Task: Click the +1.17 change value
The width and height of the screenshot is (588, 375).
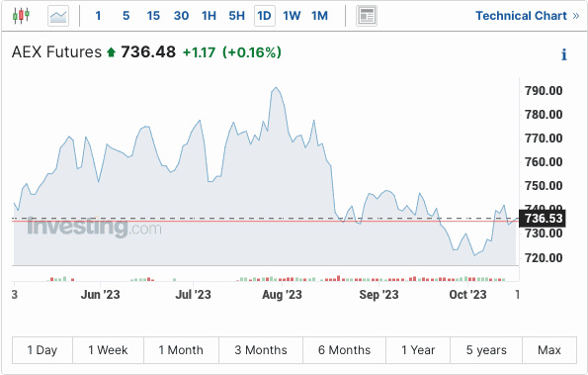Action: point(199,52)
